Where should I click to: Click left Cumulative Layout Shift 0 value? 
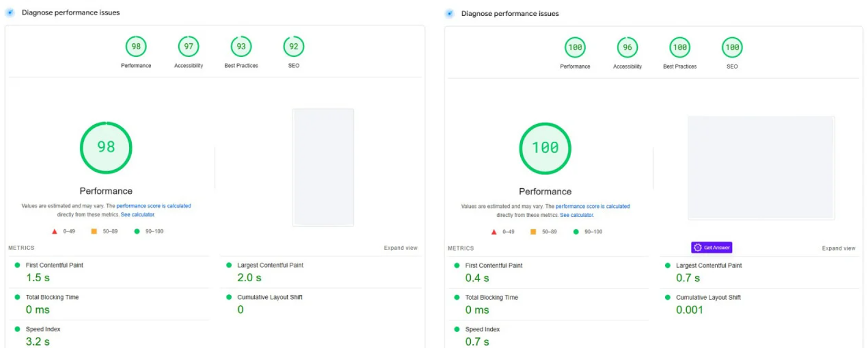pos(241,310)
